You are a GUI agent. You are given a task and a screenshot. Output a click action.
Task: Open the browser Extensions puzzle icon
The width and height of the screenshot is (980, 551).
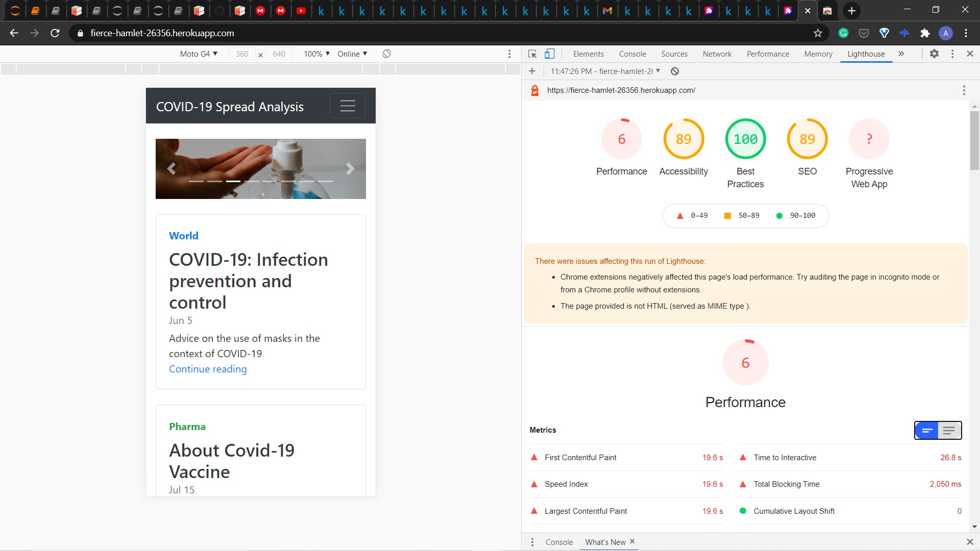point(925,33)
